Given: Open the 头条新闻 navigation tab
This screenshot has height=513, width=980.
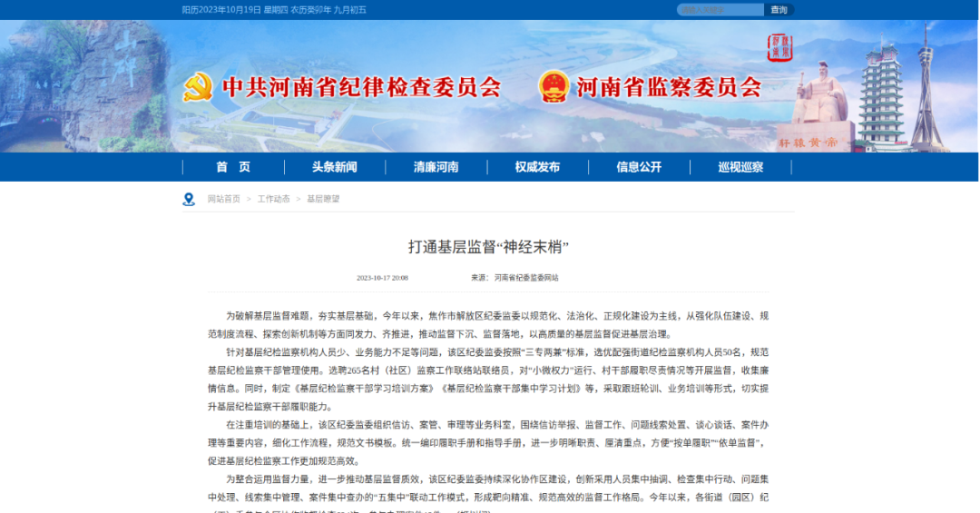Looking at the screenshot, I should click(335, 167).
